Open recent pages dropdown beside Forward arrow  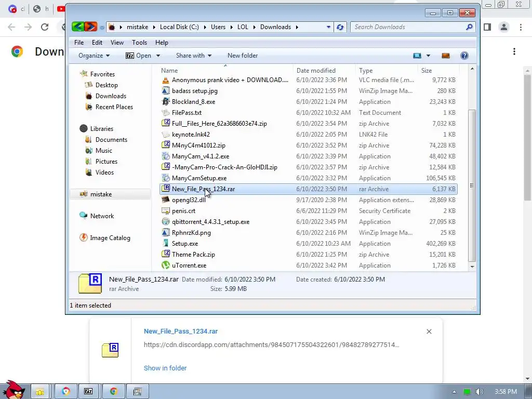coord(102,28)
